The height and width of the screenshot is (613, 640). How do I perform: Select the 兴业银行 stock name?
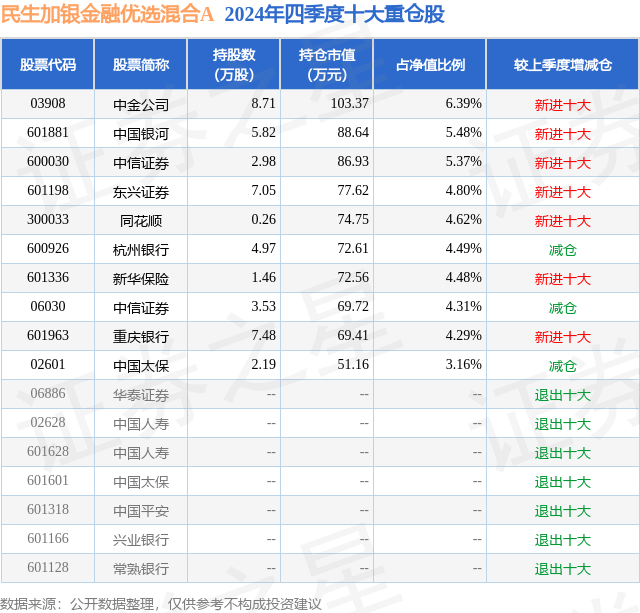click(x=141, y=539)
